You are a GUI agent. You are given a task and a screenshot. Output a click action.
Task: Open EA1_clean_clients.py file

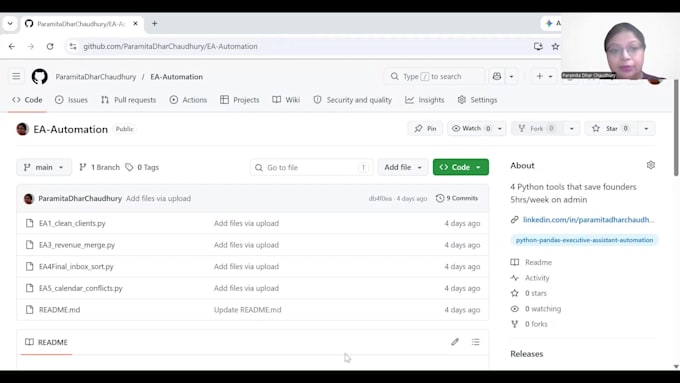click(x=72, y=223)
